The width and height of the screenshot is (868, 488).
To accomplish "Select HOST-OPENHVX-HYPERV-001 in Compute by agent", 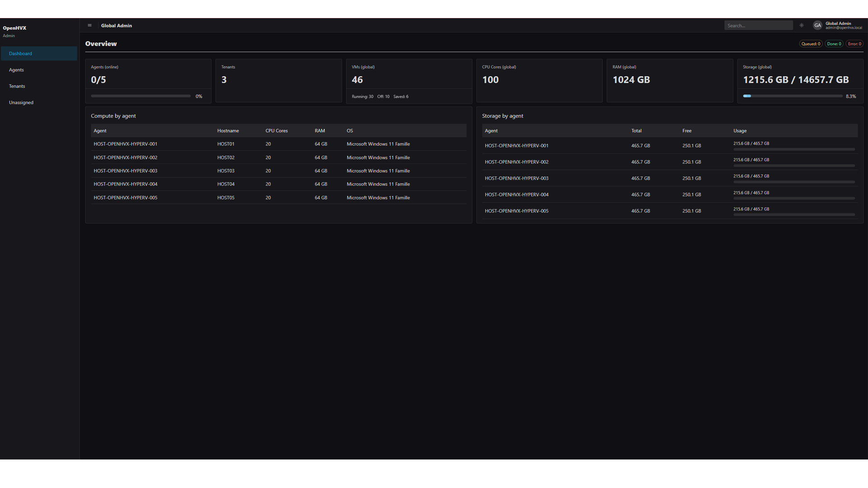I will click(125, 144).
